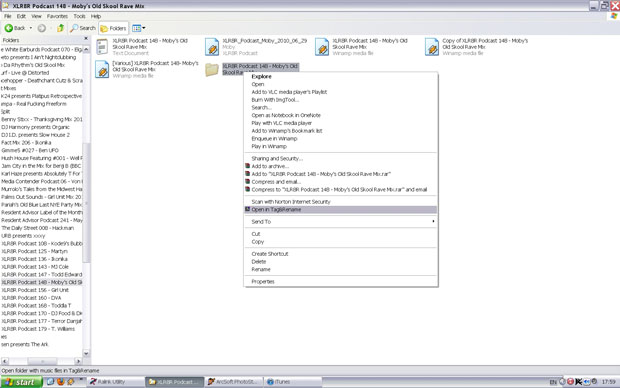620x388 pixels.
Task: Select XLR8R Podcast 160 - DVA folder
Action: [x=31, y=298]
